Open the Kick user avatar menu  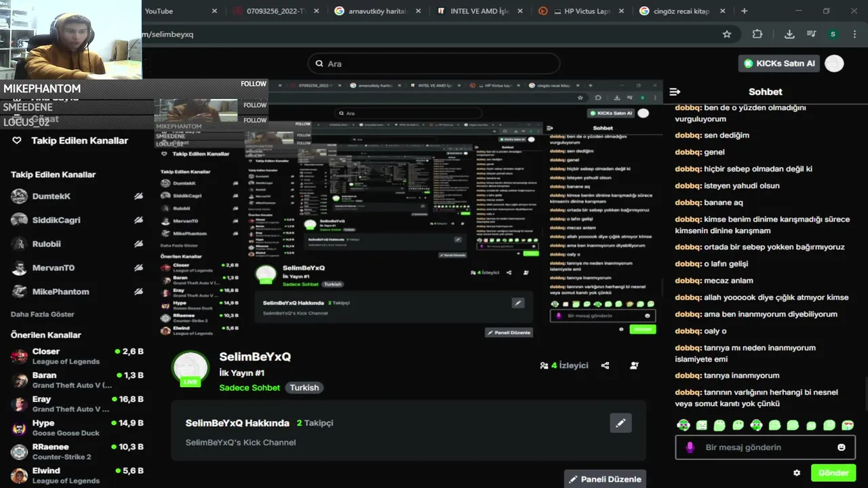pyautogui.click(x=835, y=63)
